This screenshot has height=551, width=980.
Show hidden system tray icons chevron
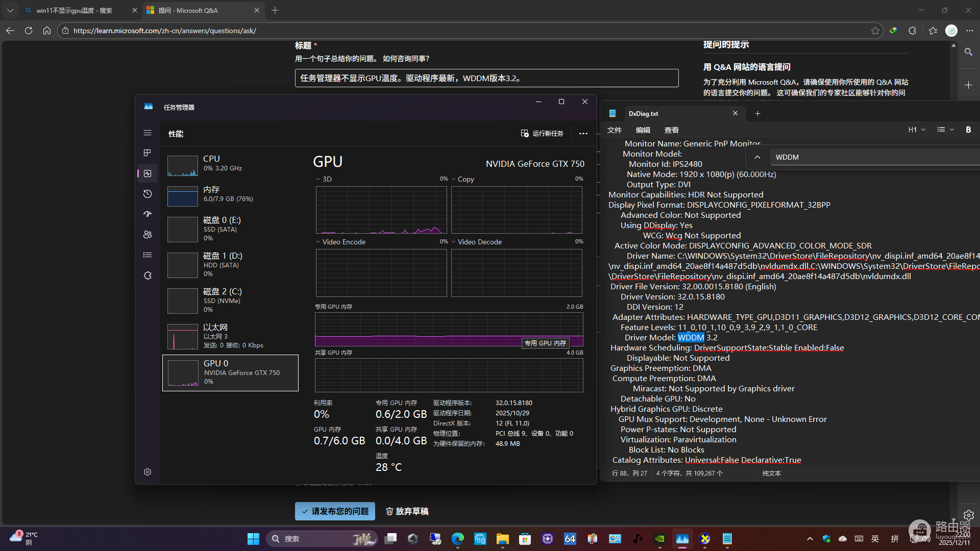[x=810, y=539]
